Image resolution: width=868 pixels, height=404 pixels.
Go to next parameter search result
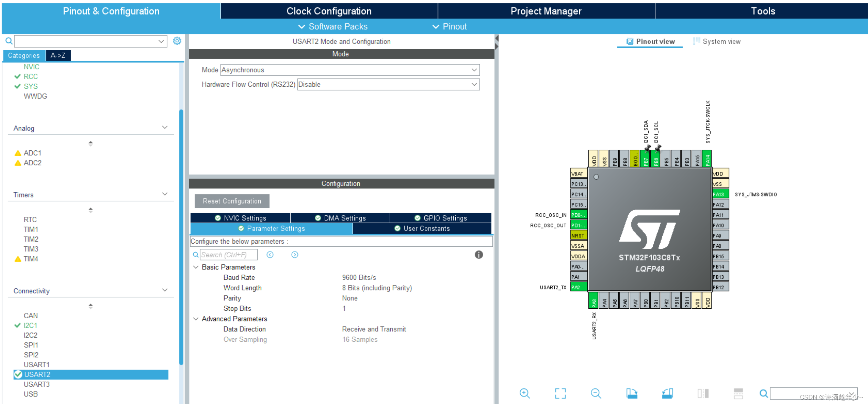295,255
